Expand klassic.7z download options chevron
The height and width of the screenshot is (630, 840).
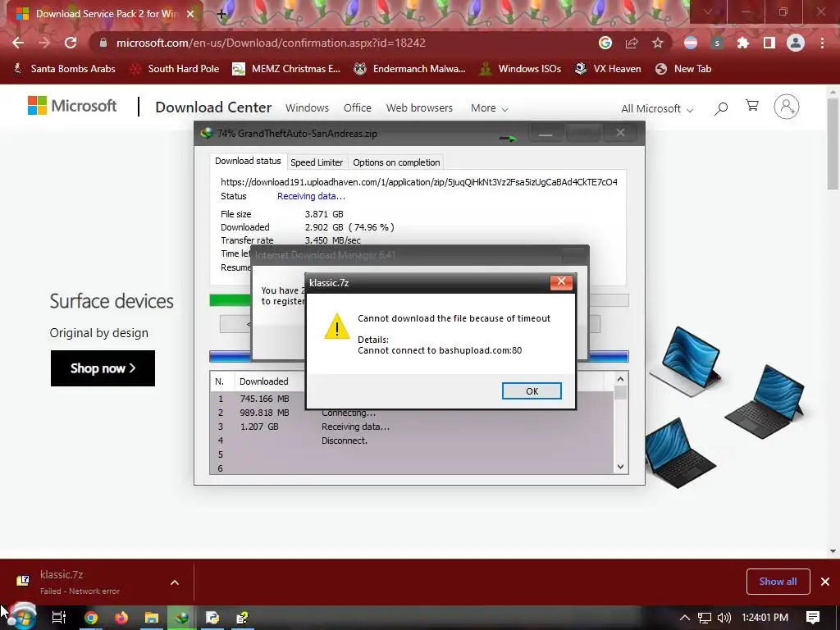tap(175, 582)
